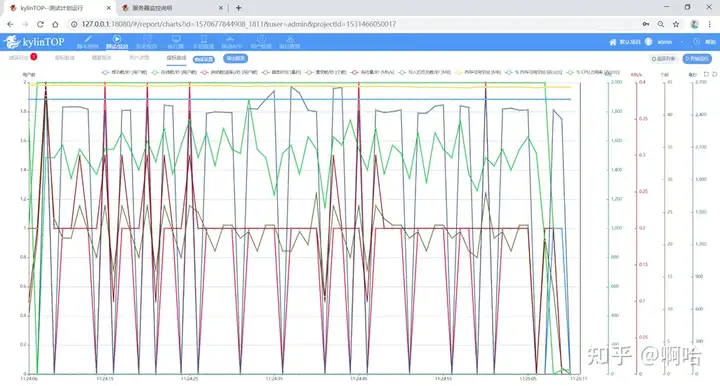Click the browser home icon
Viewport: 720px width, 386px height.
[55, 24]
